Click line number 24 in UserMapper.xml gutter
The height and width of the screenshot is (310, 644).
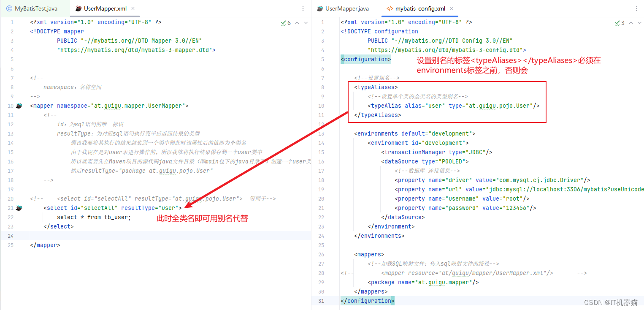point(11,236)
